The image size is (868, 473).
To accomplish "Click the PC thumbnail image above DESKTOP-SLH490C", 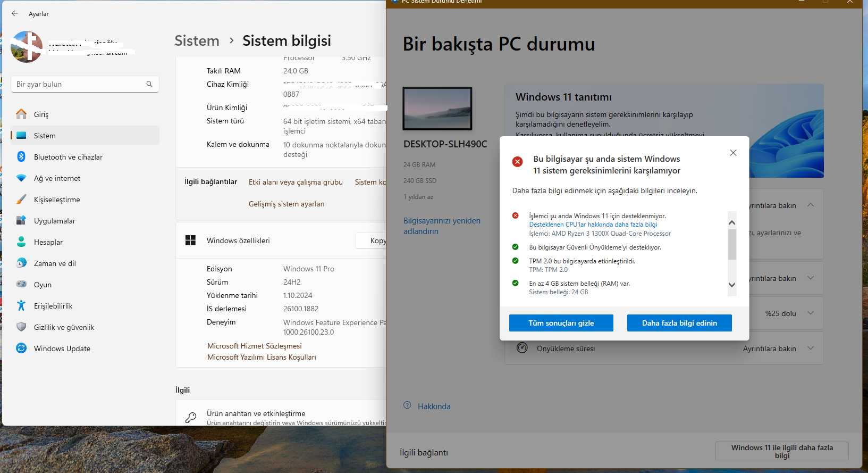I will coord(437,109).
